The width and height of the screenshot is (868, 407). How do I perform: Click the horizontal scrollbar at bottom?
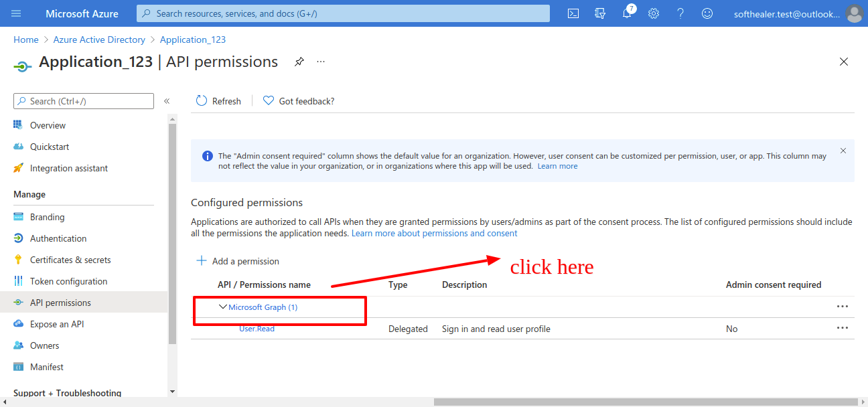point(646,402)
